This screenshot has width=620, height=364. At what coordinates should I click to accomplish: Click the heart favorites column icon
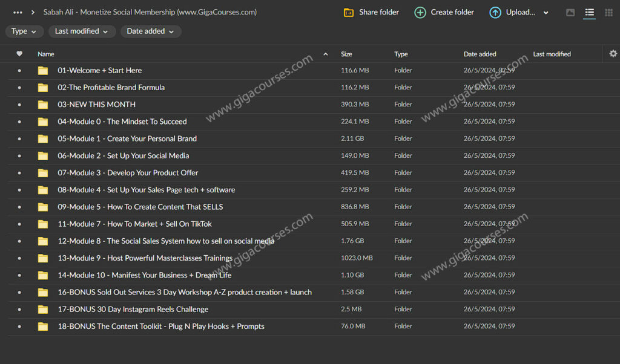pos(19,53)
